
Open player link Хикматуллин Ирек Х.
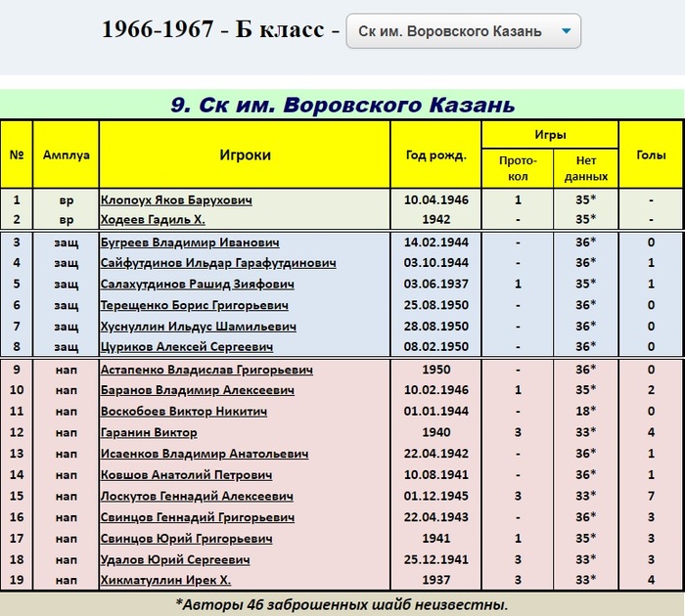click(x=165, y=580)
